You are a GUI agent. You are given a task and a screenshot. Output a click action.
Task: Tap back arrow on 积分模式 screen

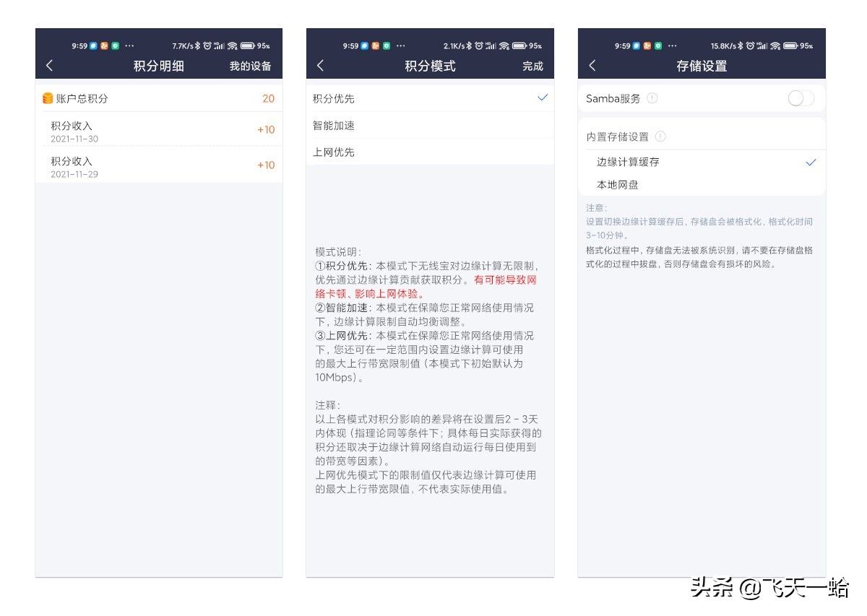(321, 66)
